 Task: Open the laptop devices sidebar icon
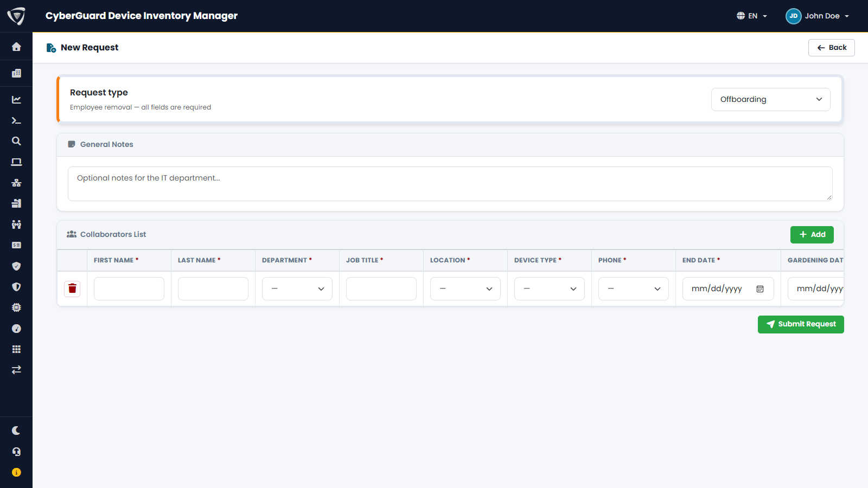(16, 162)
